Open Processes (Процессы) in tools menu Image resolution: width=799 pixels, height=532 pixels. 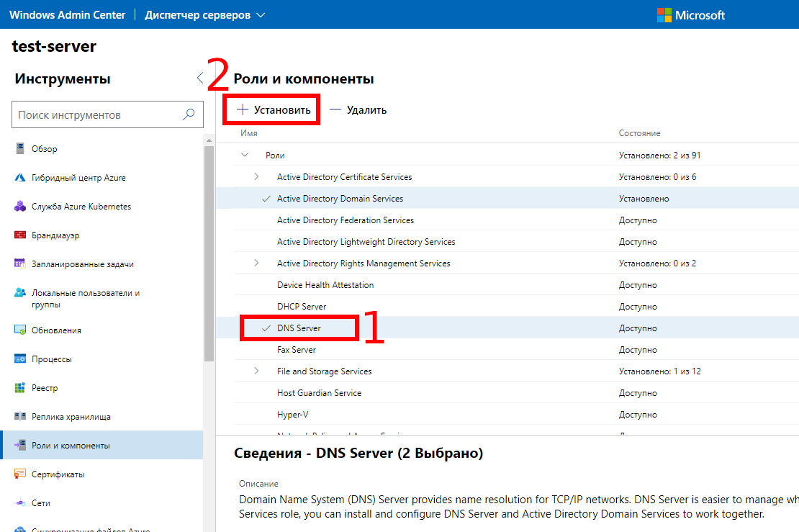click(51, 359)
